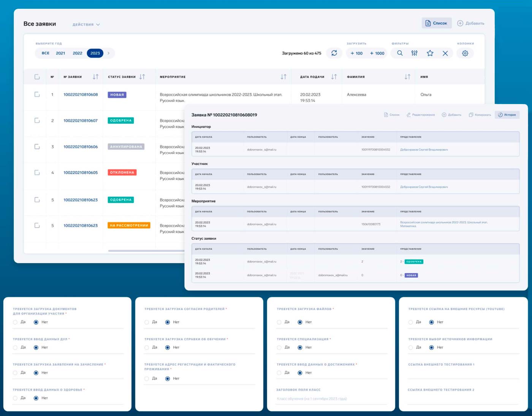The height and width of the screenshot is (416, 532).
Task: Click the АННУЛИРОВАНА status badge
Action: tap(126, 147)
